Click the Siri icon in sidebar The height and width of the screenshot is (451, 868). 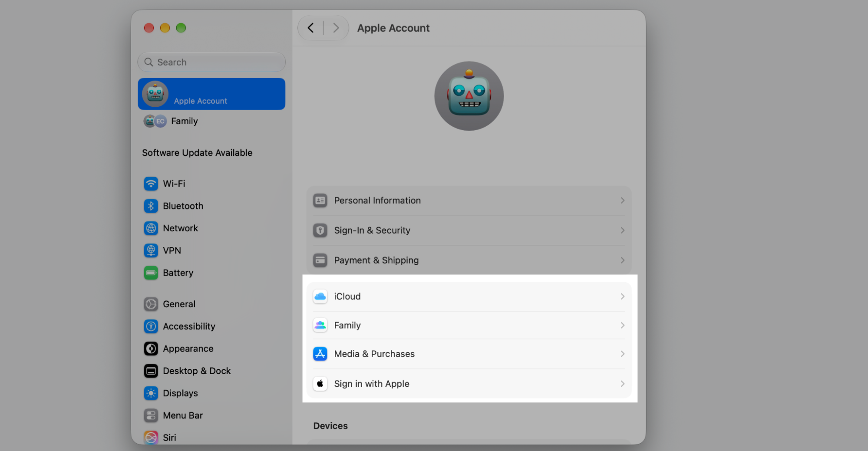tap(151, 437)
